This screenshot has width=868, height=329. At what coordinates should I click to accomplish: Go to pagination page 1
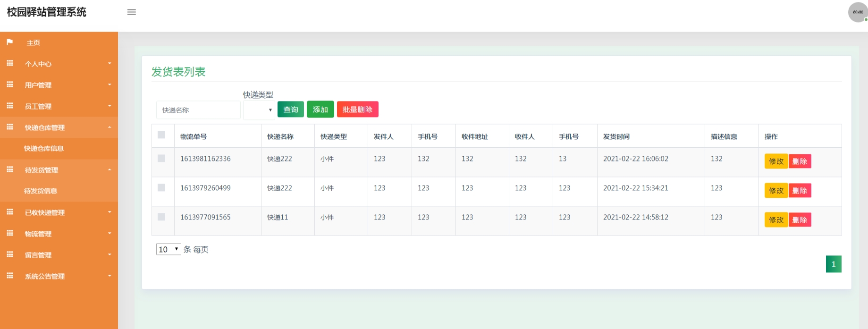coord(834,264)
